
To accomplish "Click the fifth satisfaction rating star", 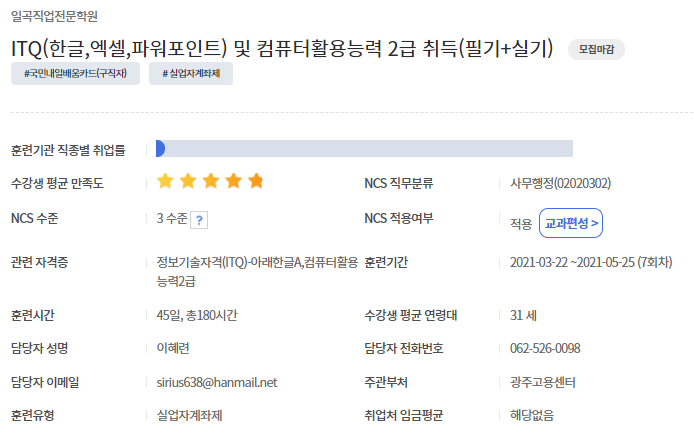I will click(x=256, y=181).
